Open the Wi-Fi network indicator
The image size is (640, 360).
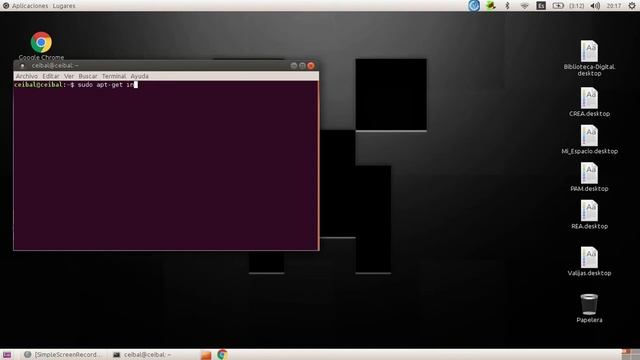[x=524, y=6]
